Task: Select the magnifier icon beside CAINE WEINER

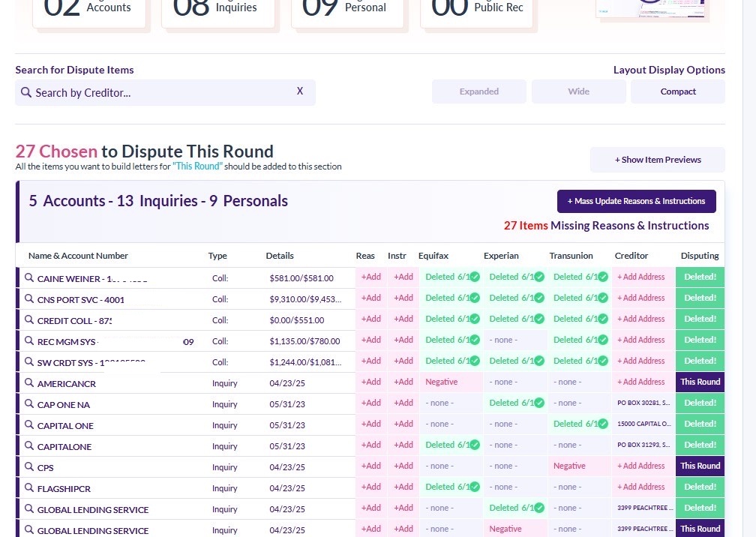Action: tap(30, 277)
